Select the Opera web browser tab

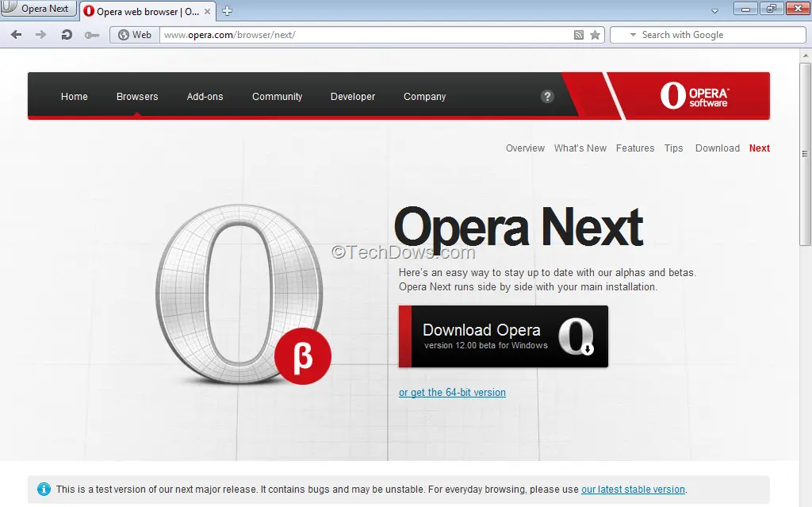147,11
